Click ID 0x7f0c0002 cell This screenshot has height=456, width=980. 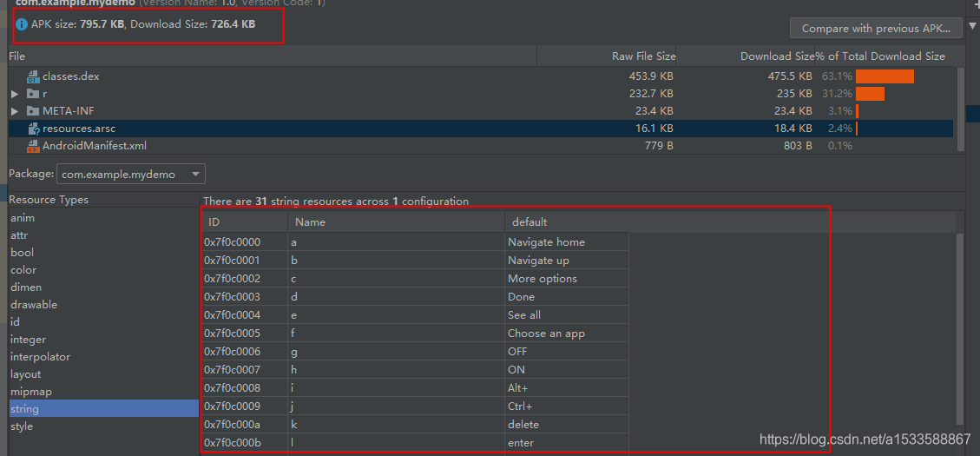point(245,278)
